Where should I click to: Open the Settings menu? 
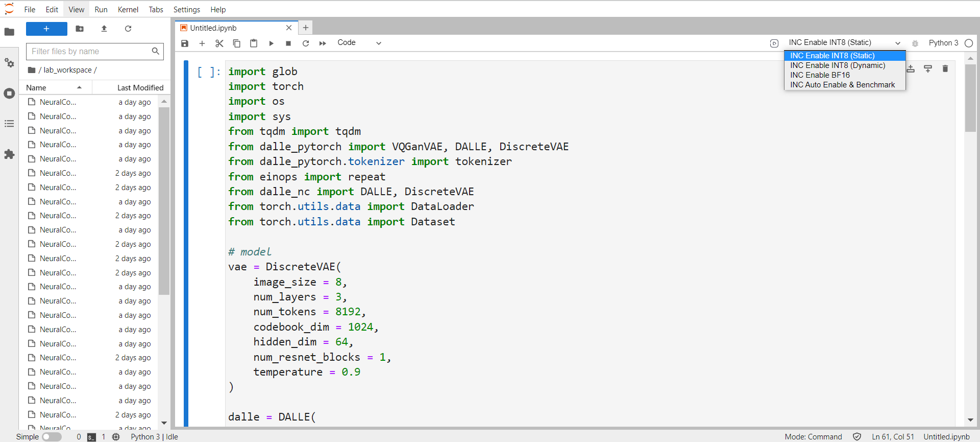coord(186,9)
